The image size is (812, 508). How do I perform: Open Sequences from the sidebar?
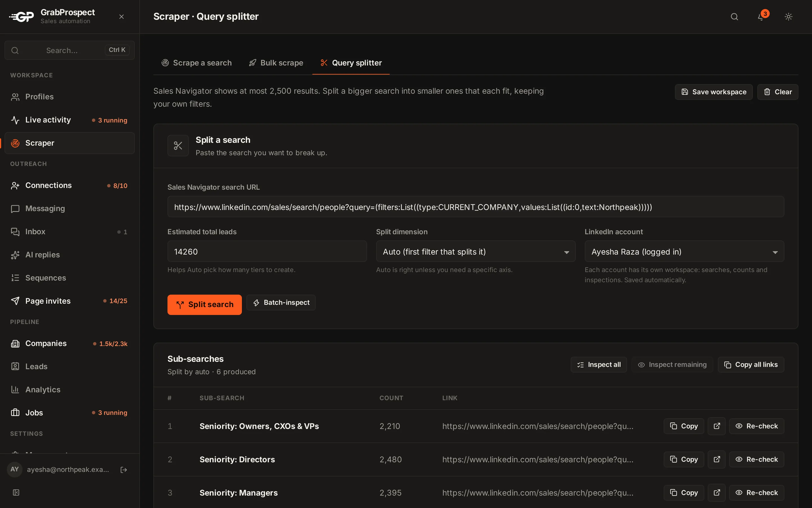69,278
